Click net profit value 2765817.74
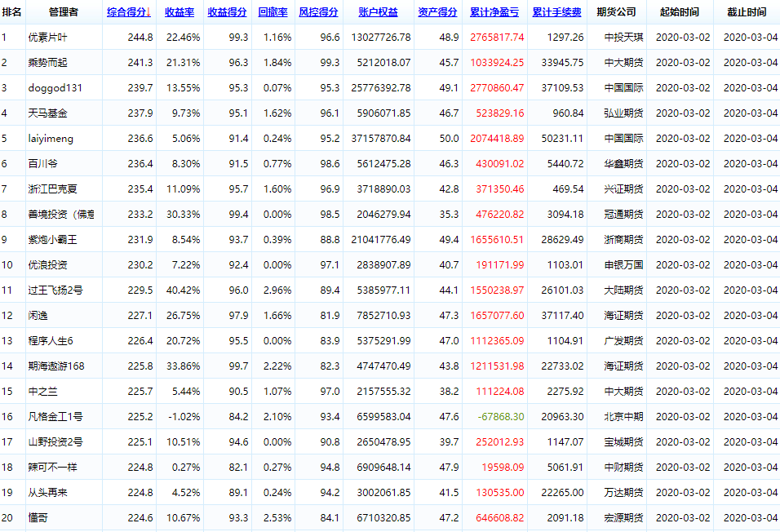 pos(497,38)
